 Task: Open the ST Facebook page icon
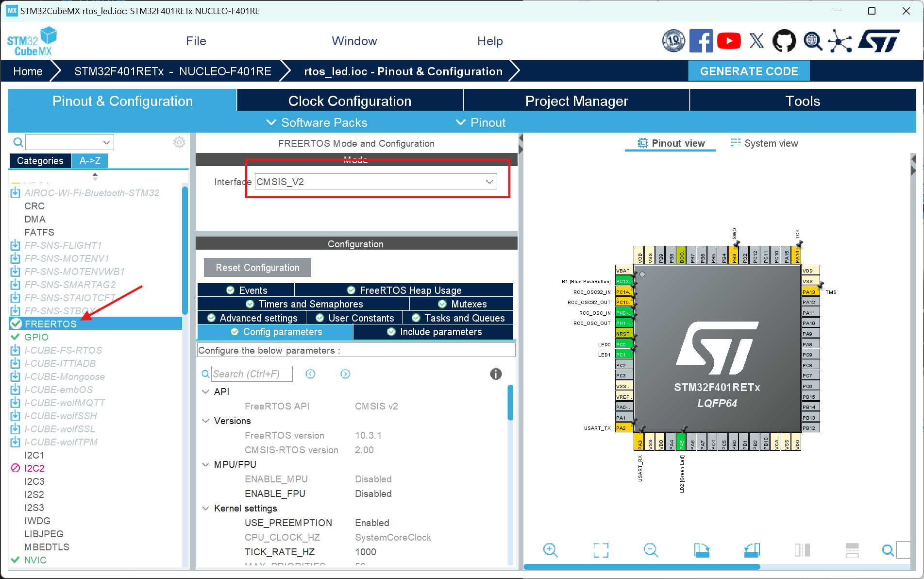[x=701, y=41]
